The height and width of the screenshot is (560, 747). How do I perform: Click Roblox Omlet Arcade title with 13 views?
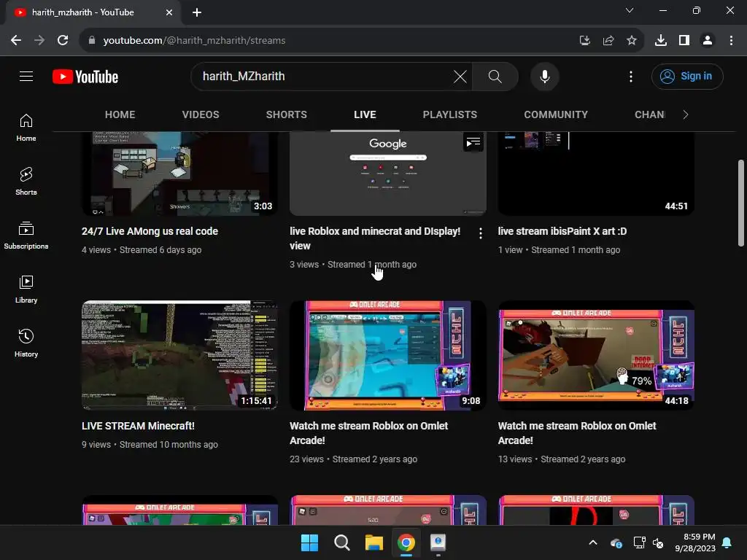coord(577,433)
